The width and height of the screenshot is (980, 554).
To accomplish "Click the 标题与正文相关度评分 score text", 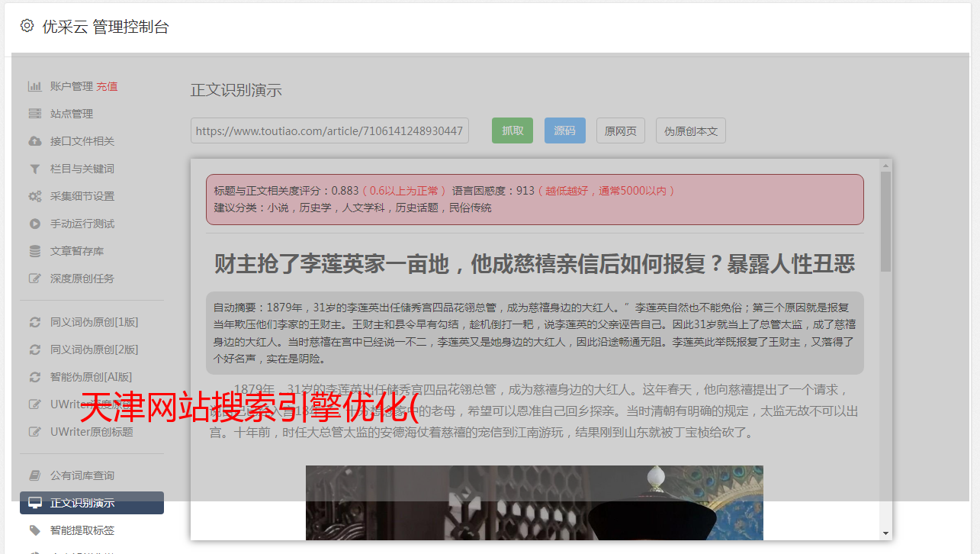I will pos(286,190).
